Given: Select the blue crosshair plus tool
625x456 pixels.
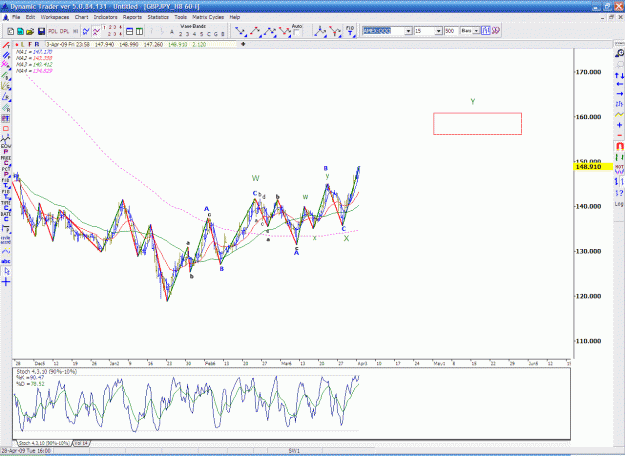Looking at the screenshot, I should click(x=6, y=282).
